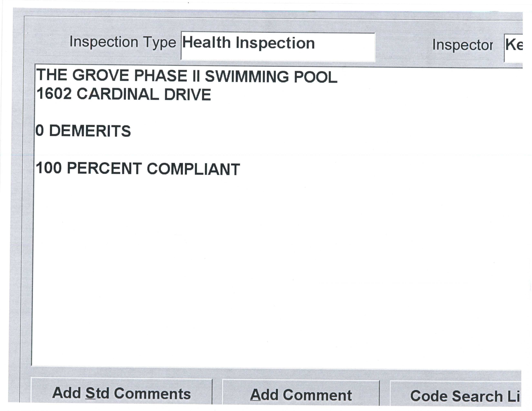532x411 pixels.
Task: Click the Add Std Comments button
Action: point(121,393)
